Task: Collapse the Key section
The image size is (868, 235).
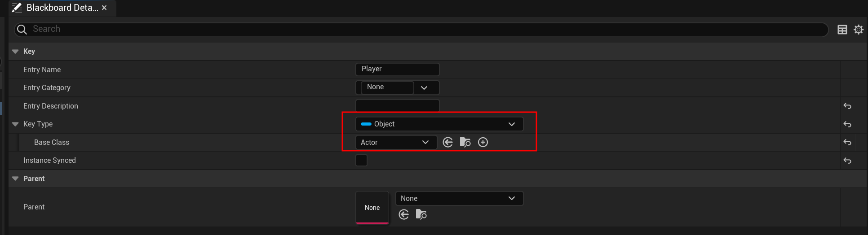Action: [15, 52]
